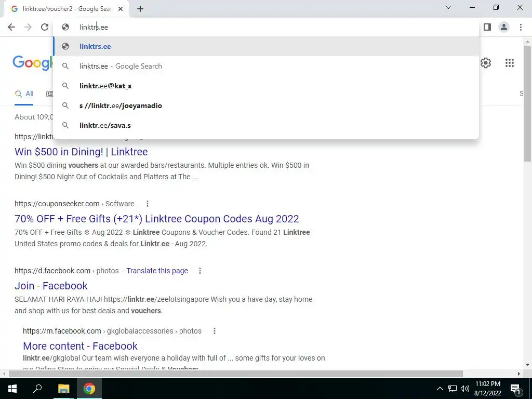Choose the linktr.ee/sava.s suggestion

[x=267, y=125]
